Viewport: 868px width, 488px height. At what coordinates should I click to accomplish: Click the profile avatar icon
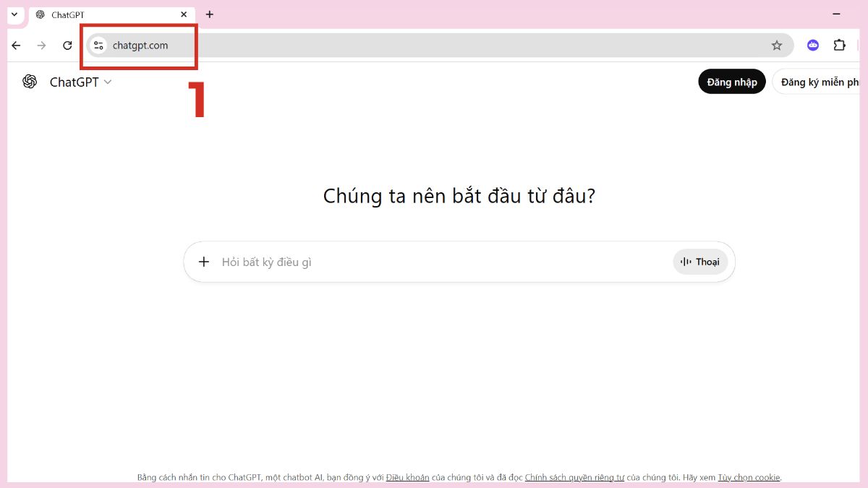point(812,45)
